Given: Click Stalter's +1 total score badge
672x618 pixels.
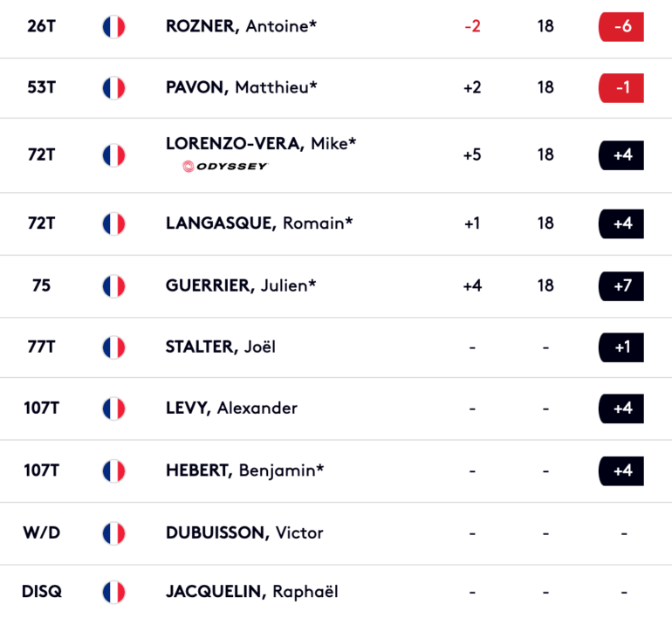Looking at the screenshot, I should pyautogui.click(x=621, y=347).
